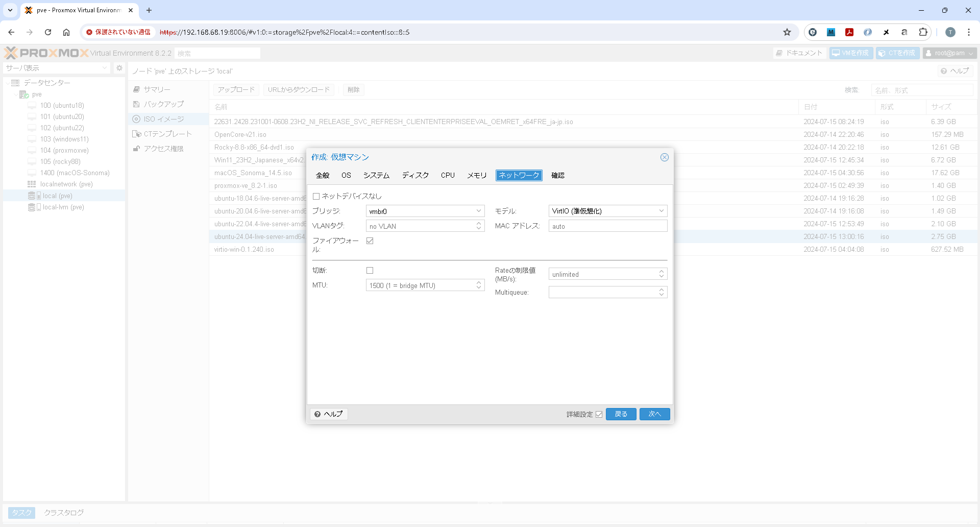Click the Create VM button
Screen dimensions: 980x527
coord(851,53)
